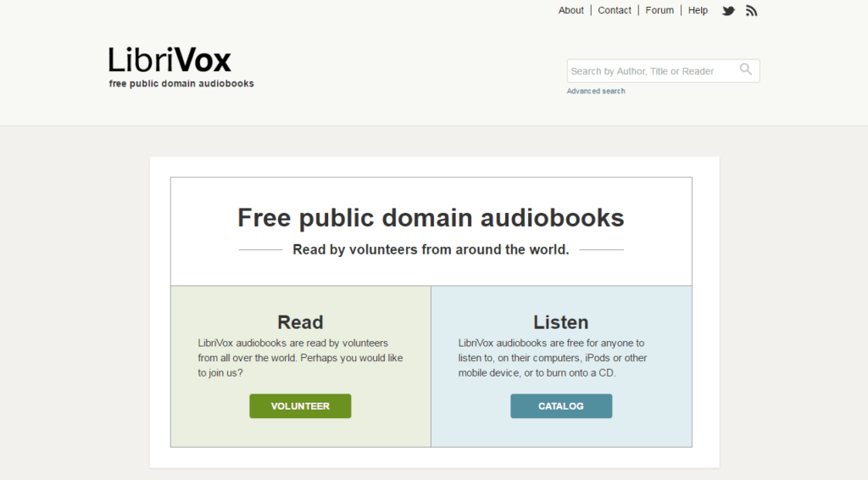
Task: Visit the Forum link
Action: (x=659, y=10)
